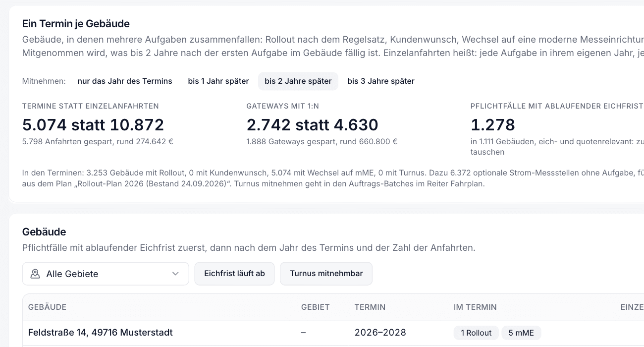
Task: Click the chevron in the Gebiete selector
Action: click(175, 274)
